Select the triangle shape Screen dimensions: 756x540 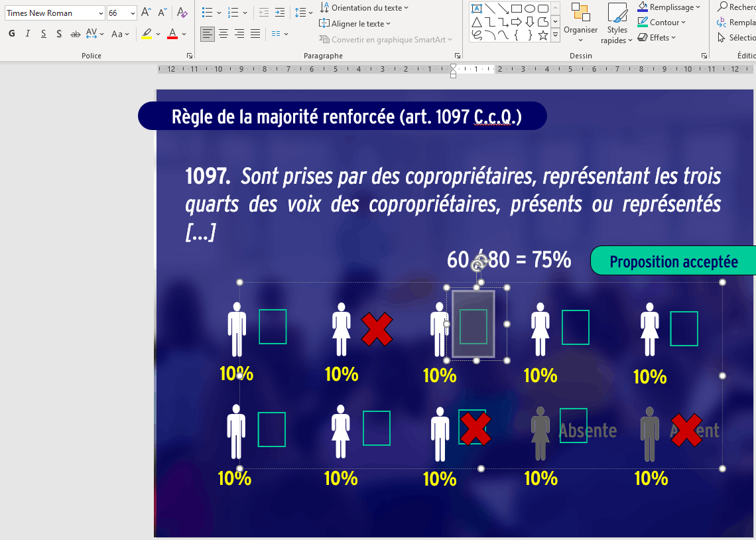[x=477, y=22]
